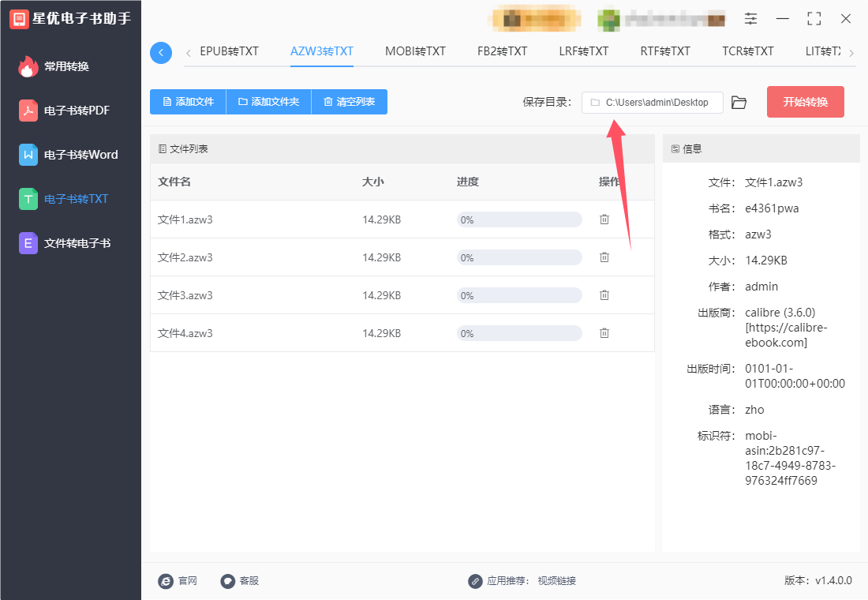
Task: Click the blue back arrow circle button
Action: [160, 53]
